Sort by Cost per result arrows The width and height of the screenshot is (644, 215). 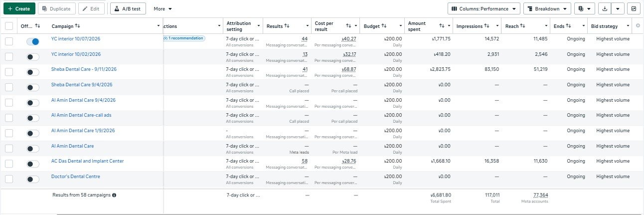(x=349, y=25)
